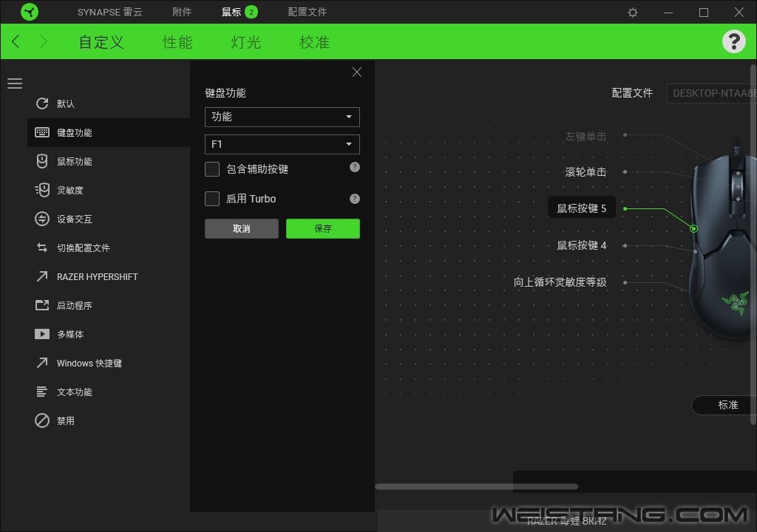Screen dimensions: 757x532
Task: Select the 默认 reset icon
Action: click(42, 103)
